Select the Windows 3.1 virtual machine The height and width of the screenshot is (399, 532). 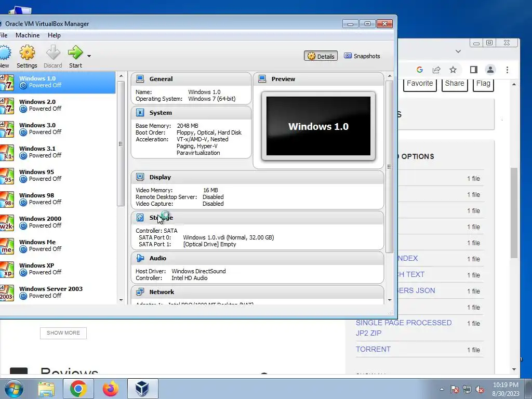coord(58,152)
